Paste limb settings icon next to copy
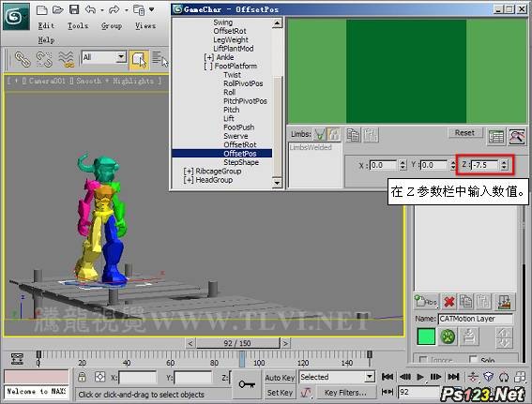 [371, 135]
